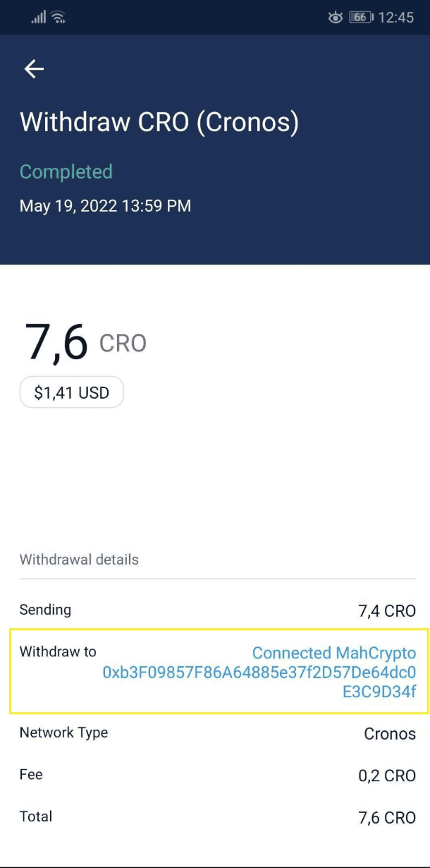Tap the Completed status label
430x868 pixels.
pyautogui.click(x=66, y=171)
